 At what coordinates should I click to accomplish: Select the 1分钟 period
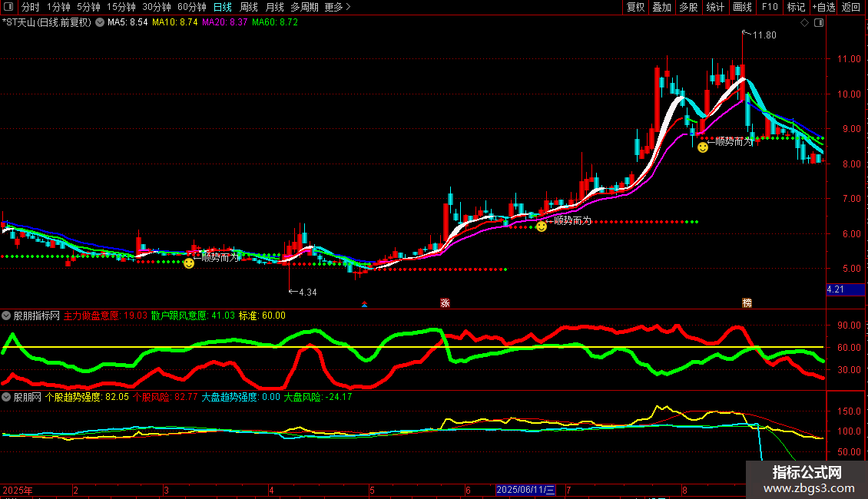point(58,7)
